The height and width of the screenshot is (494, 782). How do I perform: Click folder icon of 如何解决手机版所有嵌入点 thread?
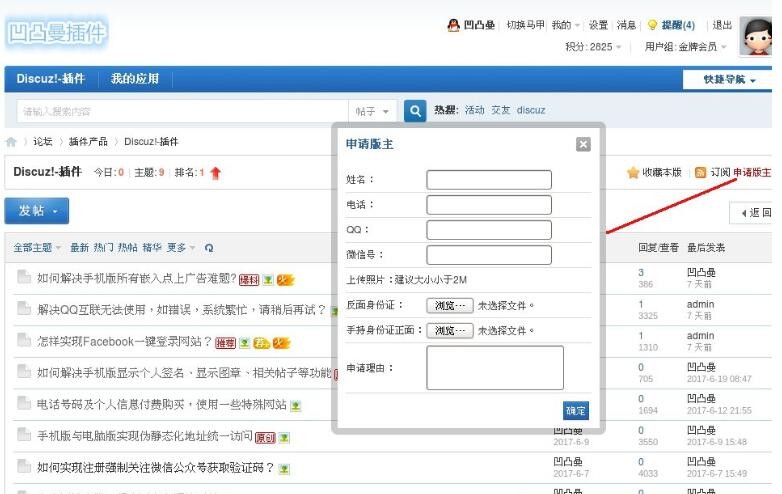click(23, 277)
